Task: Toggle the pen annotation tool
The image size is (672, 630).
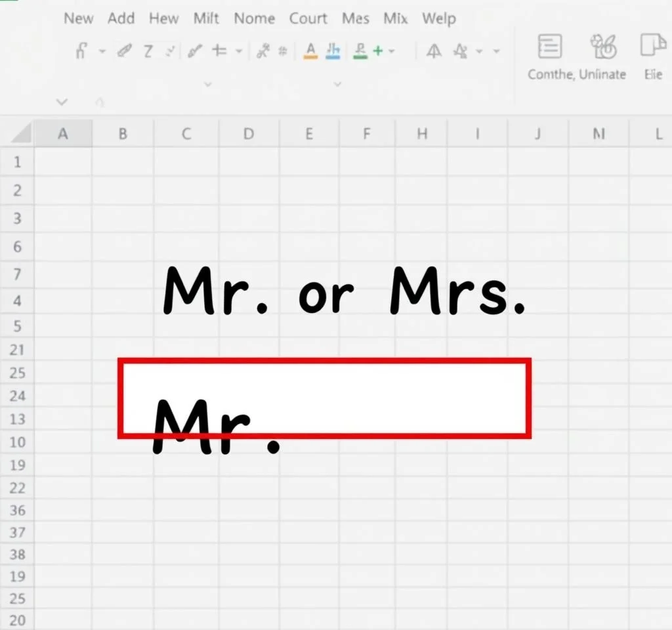Action: click(x=123, y=51)
